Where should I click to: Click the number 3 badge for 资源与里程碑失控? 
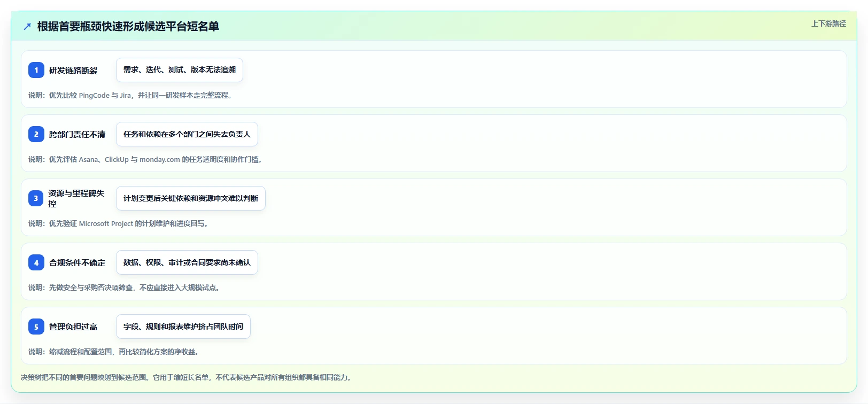36,198
